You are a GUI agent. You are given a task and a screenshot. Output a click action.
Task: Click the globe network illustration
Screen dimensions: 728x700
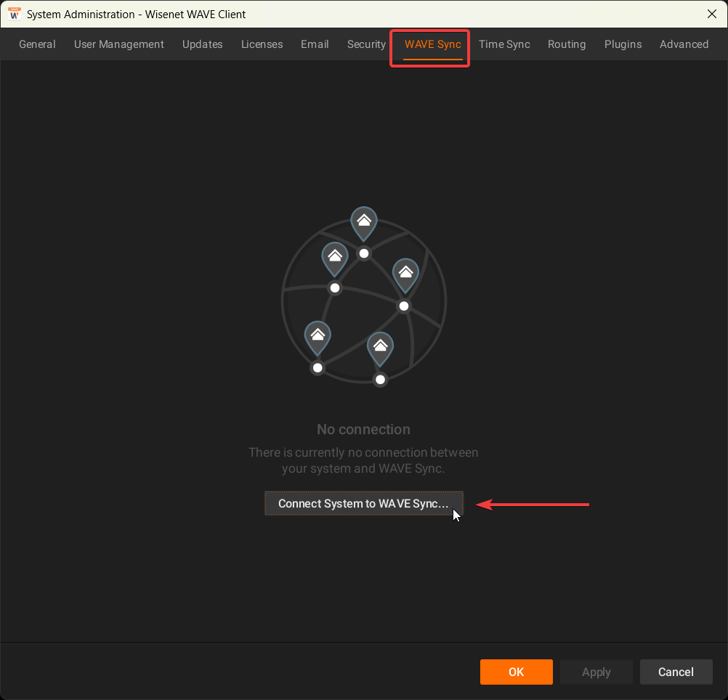pos(364,297)
